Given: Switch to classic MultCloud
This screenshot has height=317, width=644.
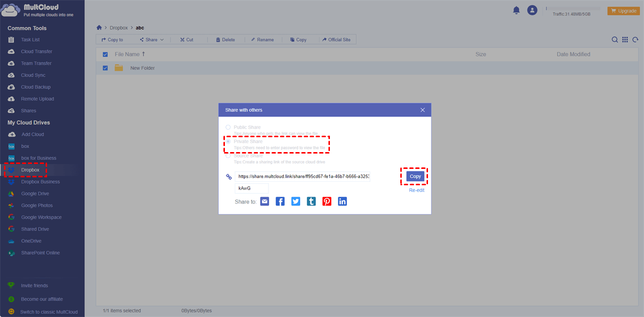Looking at the screenshot, I should (x=49, y=312).
